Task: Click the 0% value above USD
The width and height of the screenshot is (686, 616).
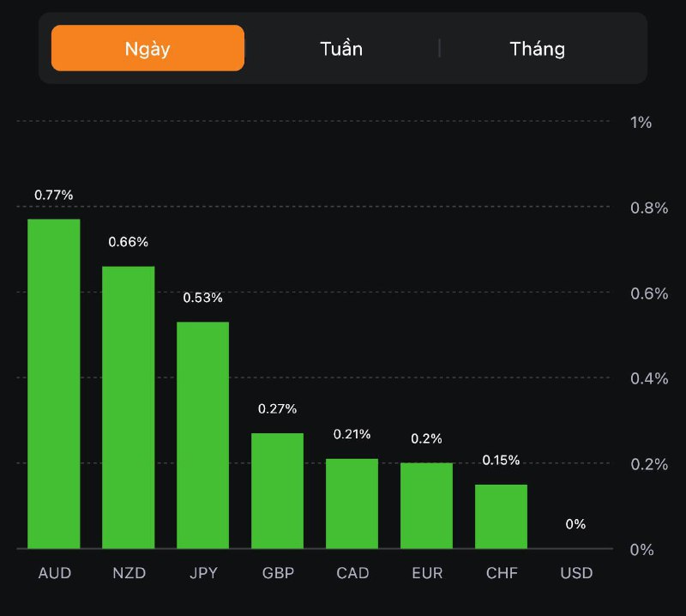Action: tap(576, 524)
